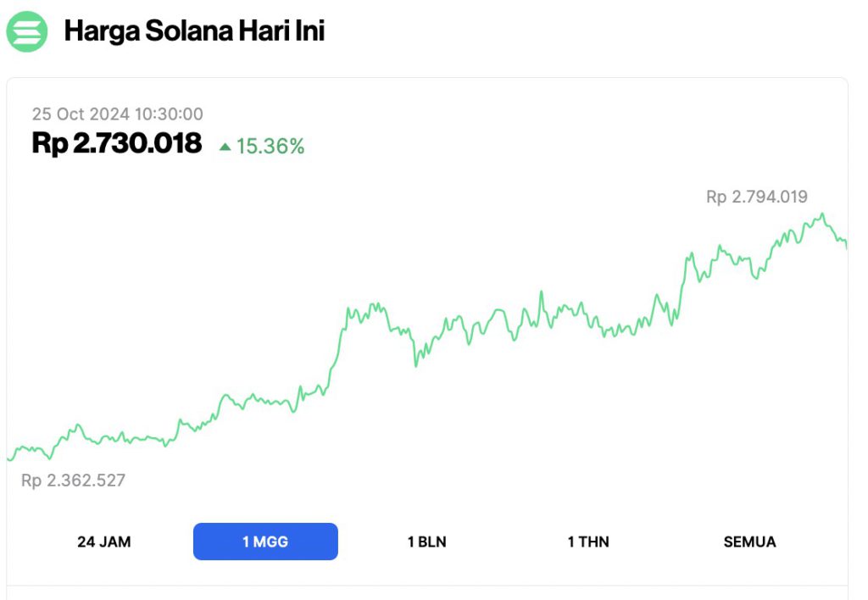Click the green upward triangle indicator
This screenshot has width=868, height=600.
225,147
